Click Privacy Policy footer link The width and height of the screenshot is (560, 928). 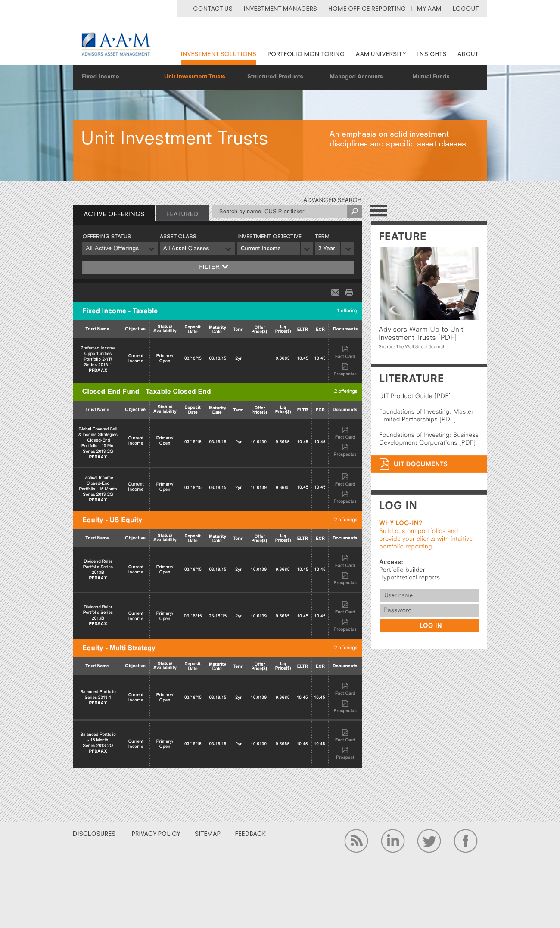click(x=156, y=834)
